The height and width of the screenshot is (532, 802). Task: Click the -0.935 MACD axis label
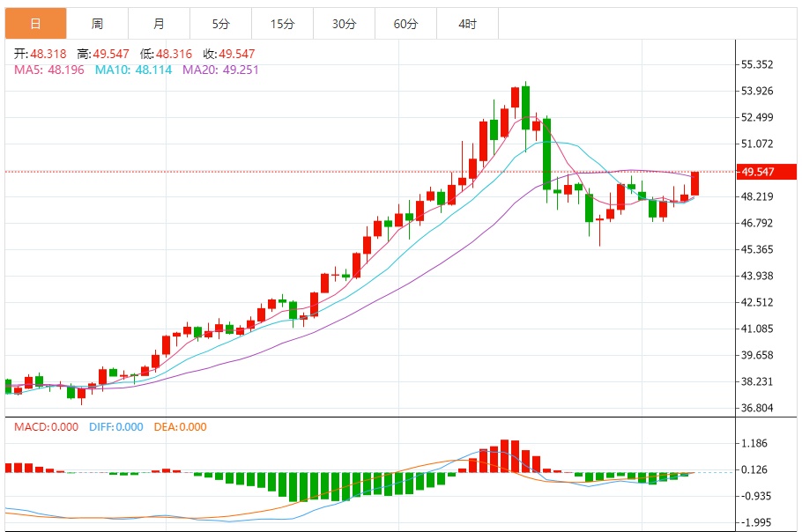(754, 496)
